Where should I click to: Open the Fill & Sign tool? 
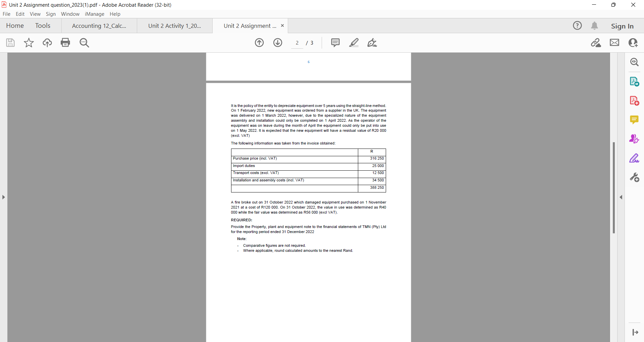point(372,43)
